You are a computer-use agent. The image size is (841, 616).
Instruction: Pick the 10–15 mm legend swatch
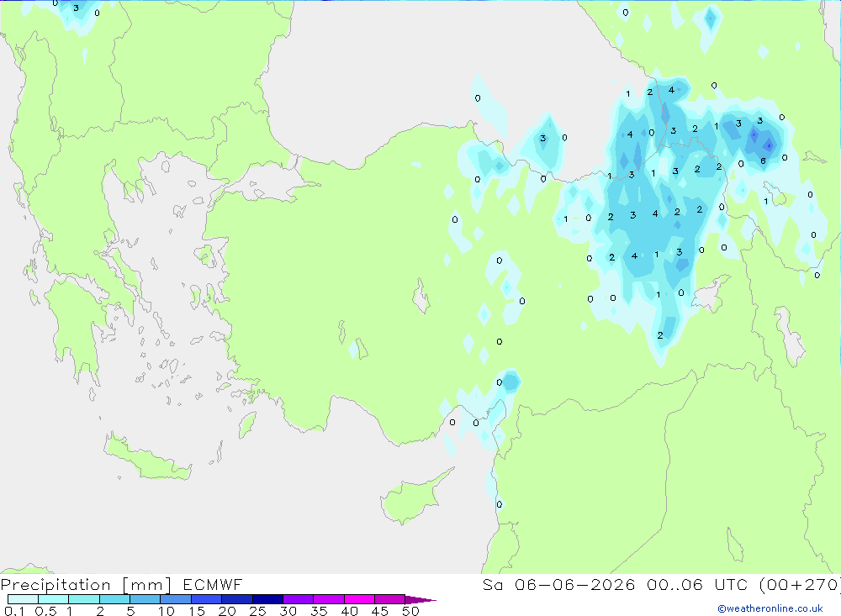[x=176, y=599]
